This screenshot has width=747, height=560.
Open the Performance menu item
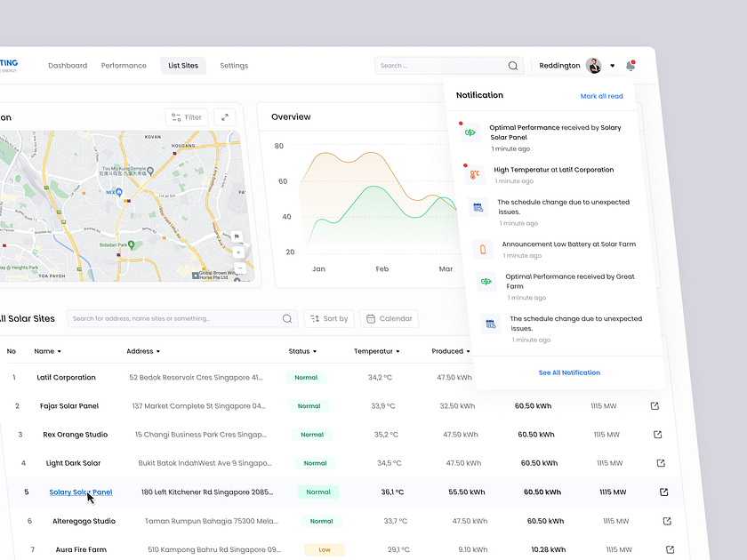124,65
